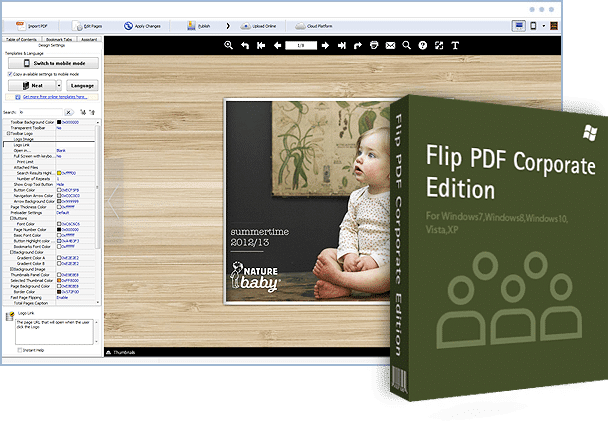Image resolution: width=612 pixels, height=442 pixels.
Task: Click Apply Changes in the toolbar
Action: 142,26
